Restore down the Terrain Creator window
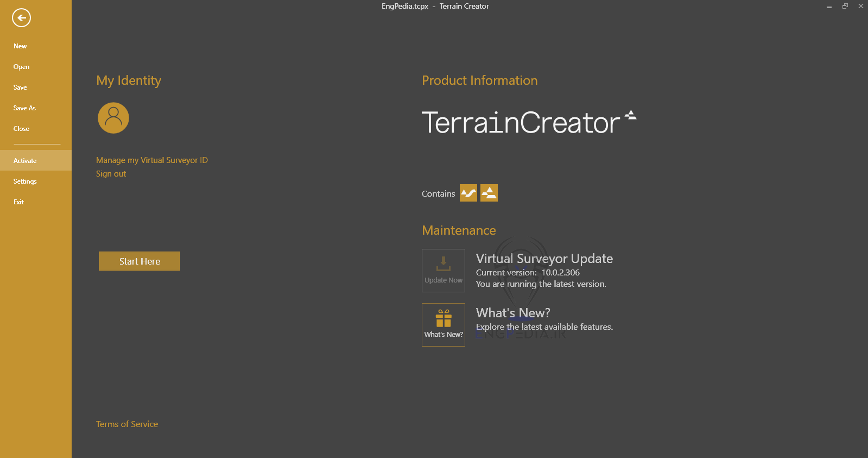This screenshot has height=458, width=868. (x=845, y=7)
